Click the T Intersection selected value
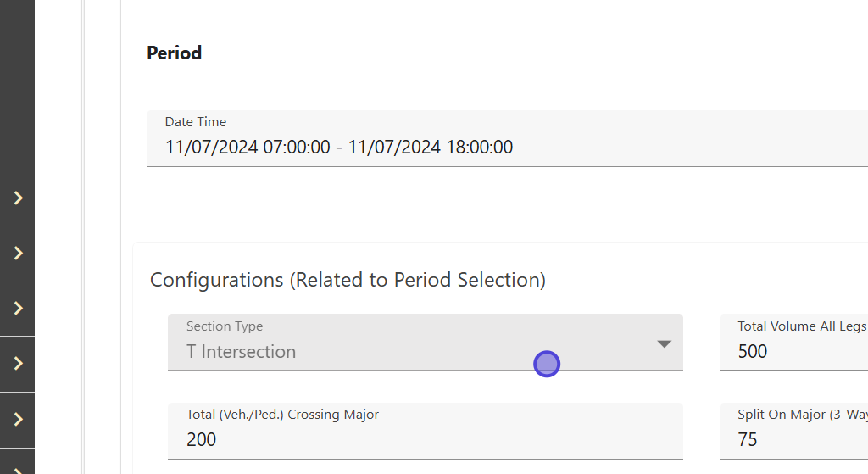Viewport: 868px width, 474px height. pos(242,352)
